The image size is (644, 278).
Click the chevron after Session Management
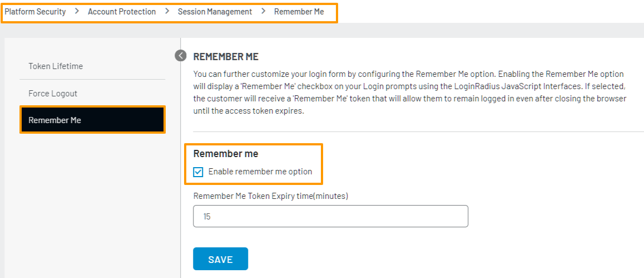(x=263, y=11)
